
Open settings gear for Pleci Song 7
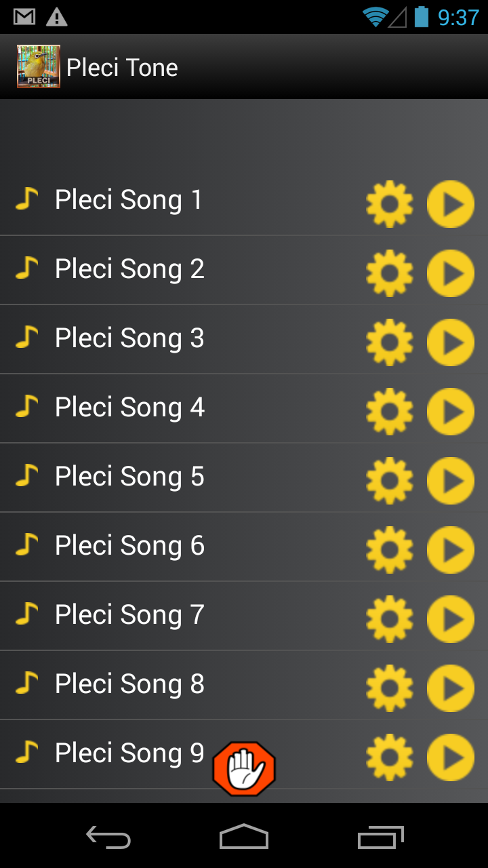click(390, 619)
